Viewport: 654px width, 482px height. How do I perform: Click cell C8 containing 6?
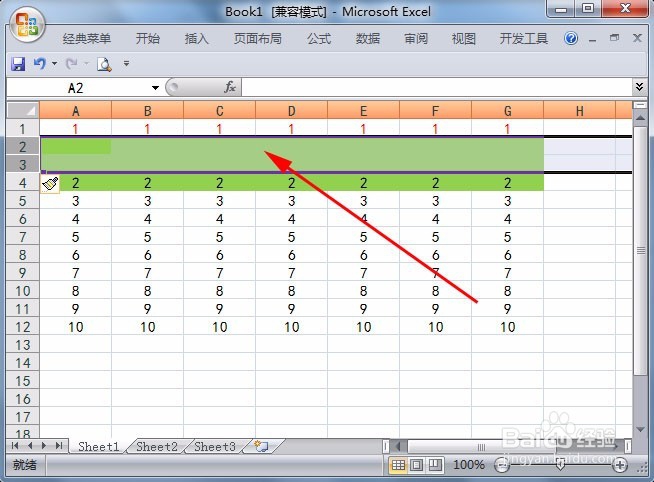[220, 255]
